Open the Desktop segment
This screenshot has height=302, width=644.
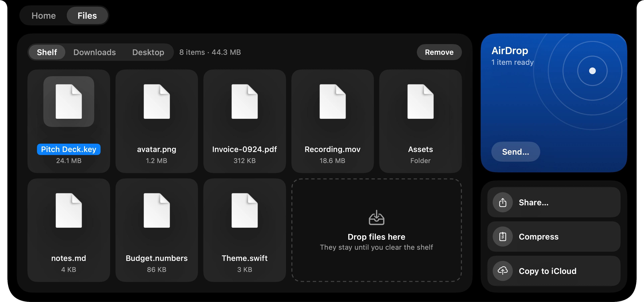148,52
